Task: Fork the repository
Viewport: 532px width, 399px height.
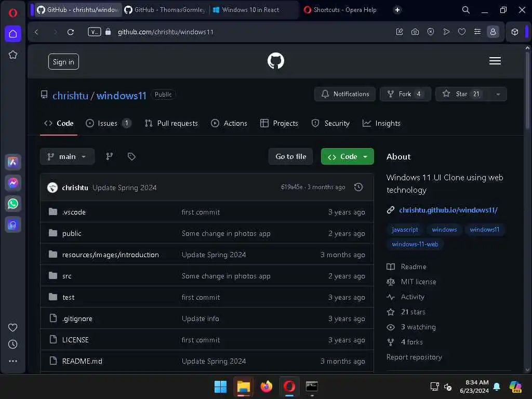Action: coord(405,94)
